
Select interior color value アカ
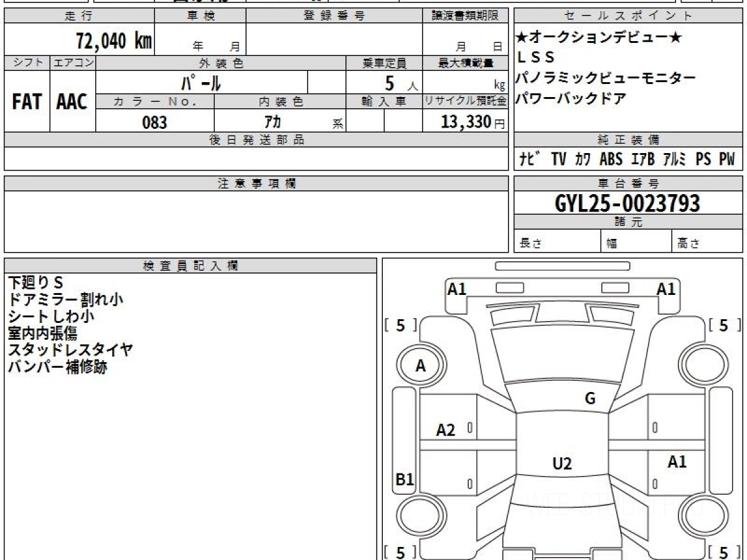[273, 122]
